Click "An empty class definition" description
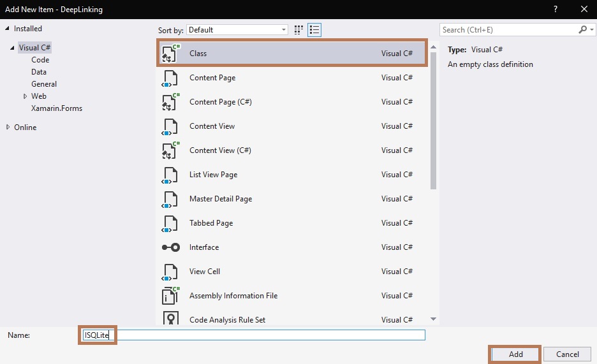This screenshot has height=364, width=597. click(x=490, y=64)
